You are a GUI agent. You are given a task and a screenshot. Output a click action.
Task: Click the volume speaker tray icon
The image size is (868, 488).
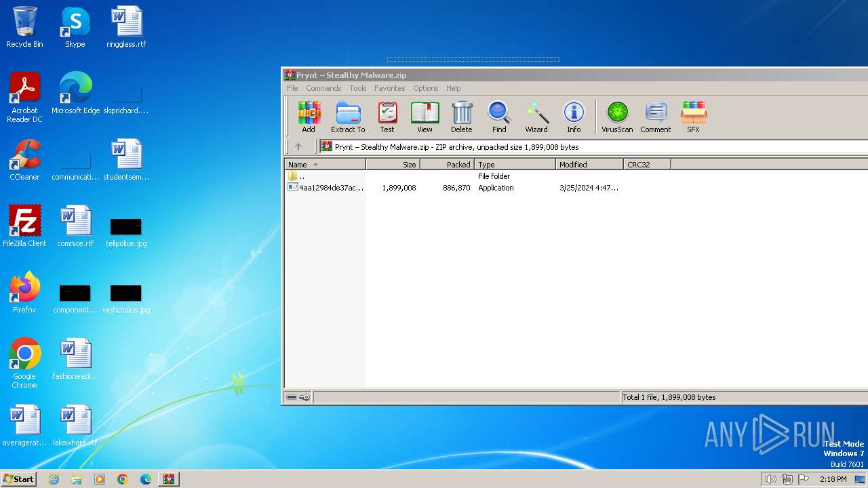(x=771, y=479)
